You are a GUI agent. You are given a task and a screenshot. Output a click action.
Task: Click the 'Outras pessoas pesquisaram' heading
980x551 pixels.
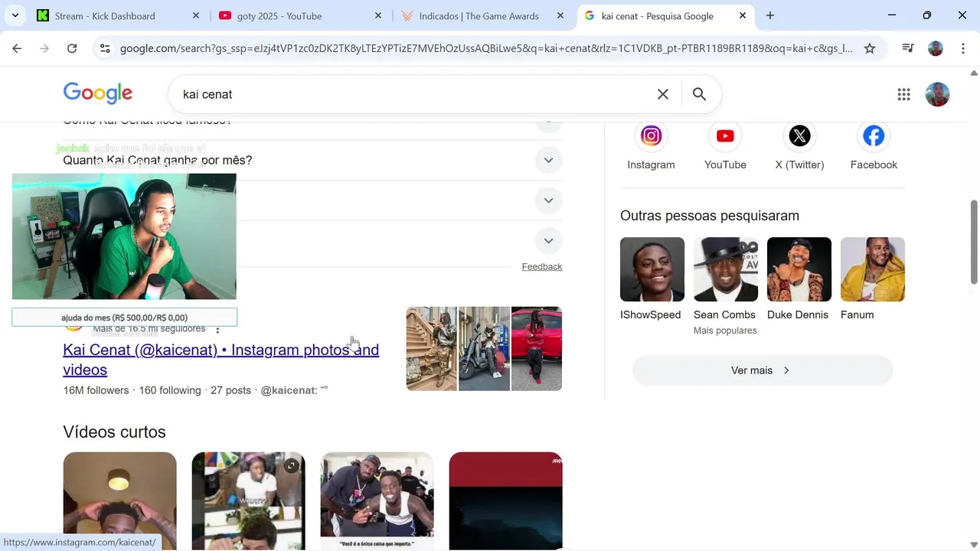(710, 216)
